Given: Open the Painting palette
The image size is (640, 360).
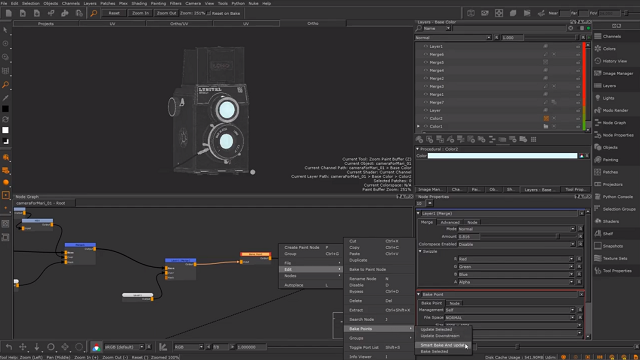Looking at the screenshot, I should pyautogui.click(x=610, y=160).
